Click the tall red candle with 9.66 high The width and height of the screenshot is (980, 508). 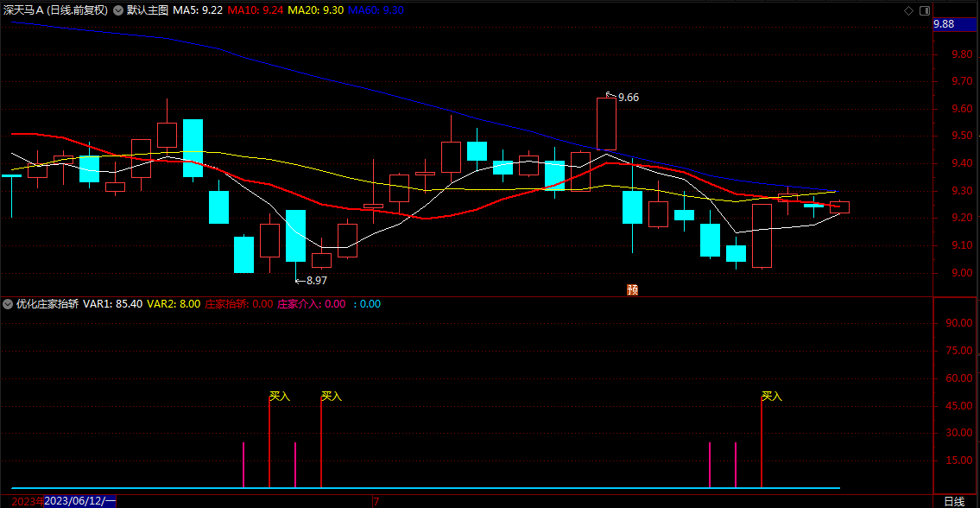click(606, 124)
